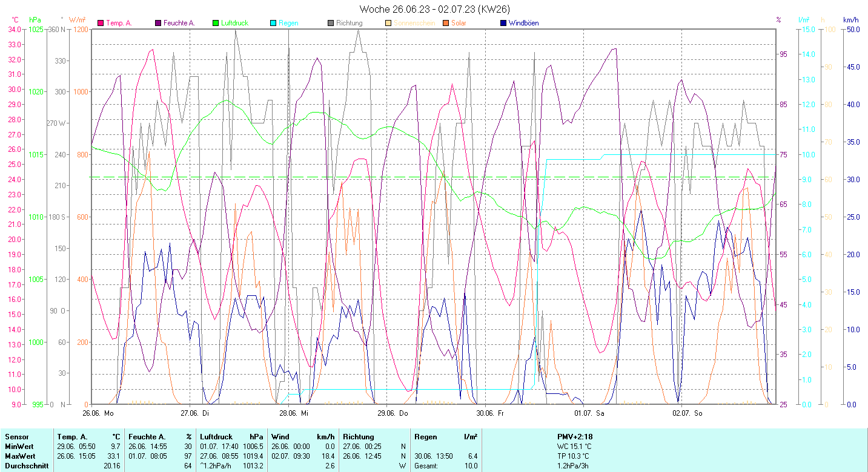The width and height of the screenshot is (868, 472).
Task: Click the pink Temp. A. legend swatch
Action: (101, 24)
